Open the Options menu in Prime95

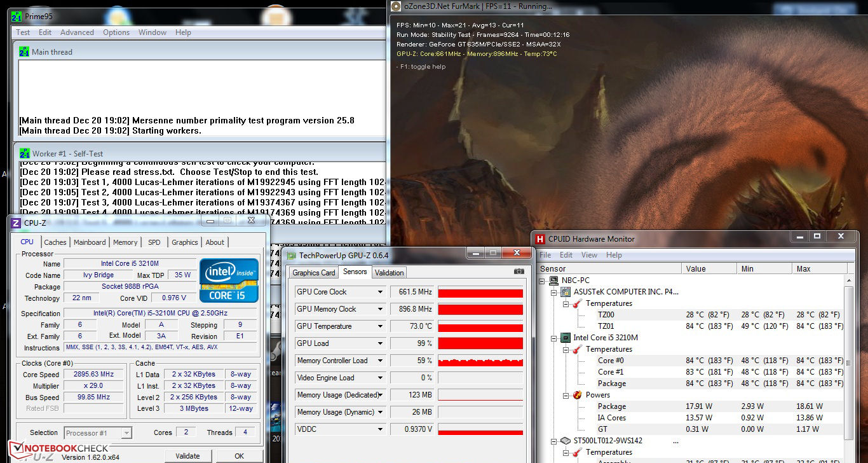pos(116,32)
